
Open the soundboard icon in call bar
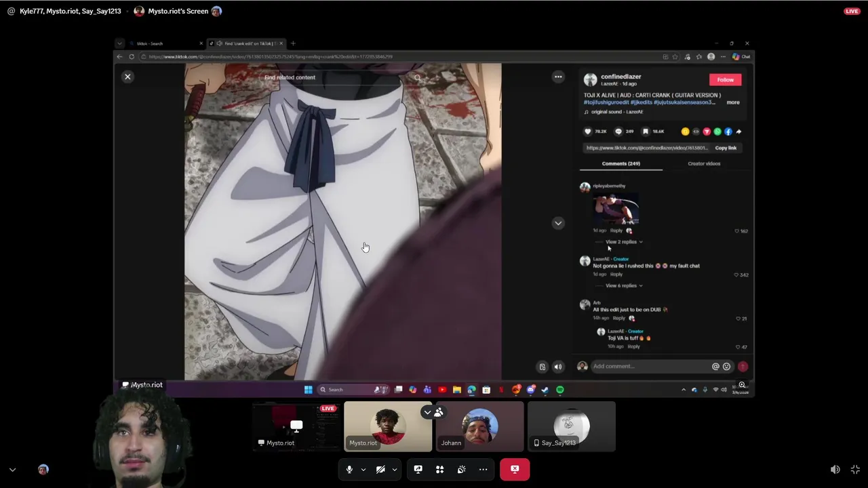coord(461,469)
